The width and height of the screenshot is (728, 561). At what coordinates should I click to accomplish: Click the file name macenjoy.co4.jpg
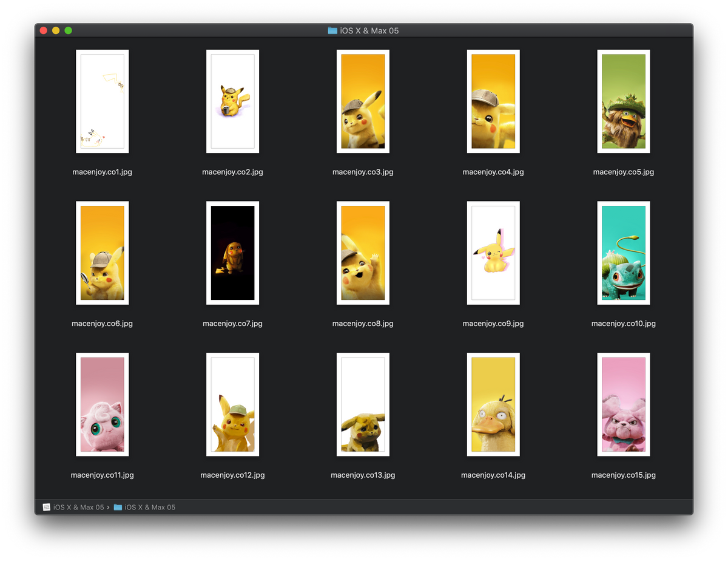click(x=493, y=172)
